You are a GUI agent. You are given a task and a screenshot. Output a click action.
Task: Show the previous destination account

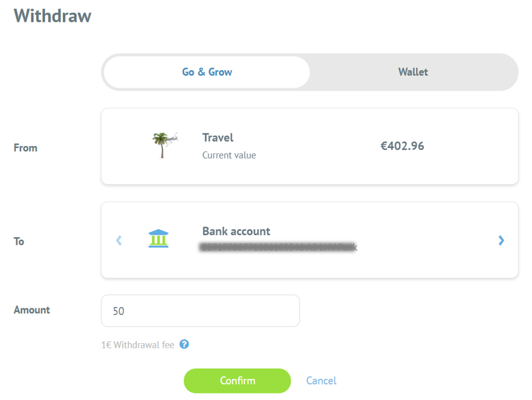119,240
